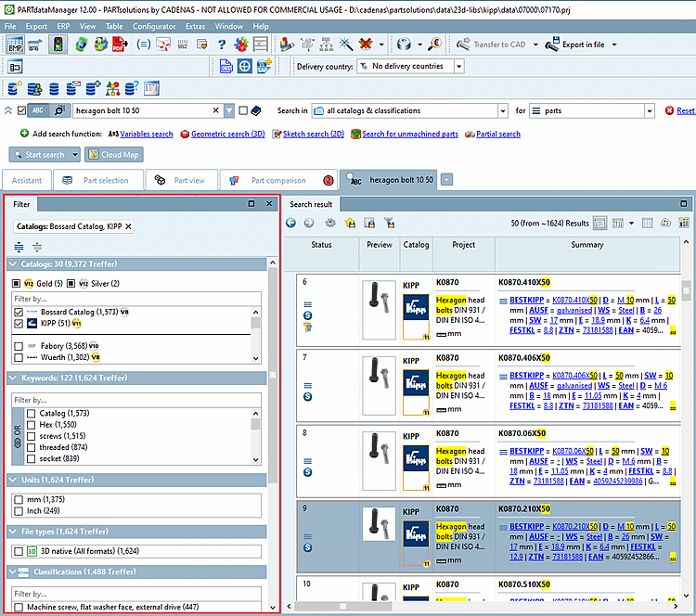Click the Cloud Map button
Image resolution: width=696 pixels, height=616 pixels.
point(114,154)
